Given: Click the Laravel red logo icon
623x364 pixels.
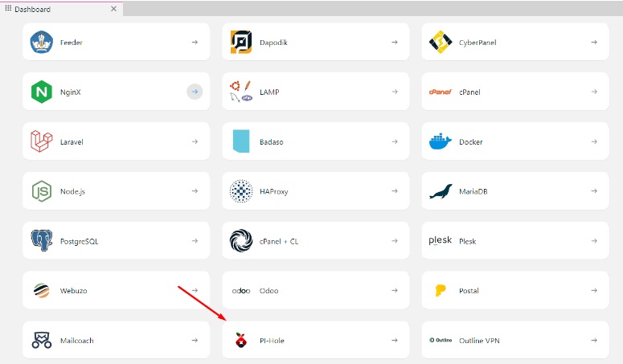Looking at the screenshot, I should coord(41,141).
